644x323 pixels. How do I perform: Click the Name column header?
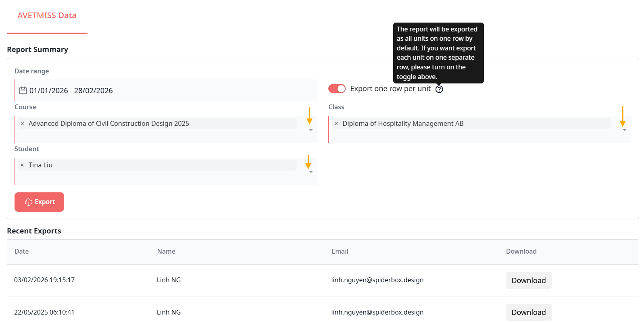point(166,252)
